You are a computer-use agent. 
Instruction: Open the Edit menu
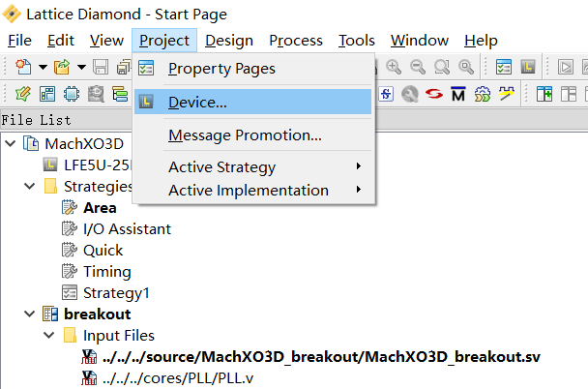(61, 40)
